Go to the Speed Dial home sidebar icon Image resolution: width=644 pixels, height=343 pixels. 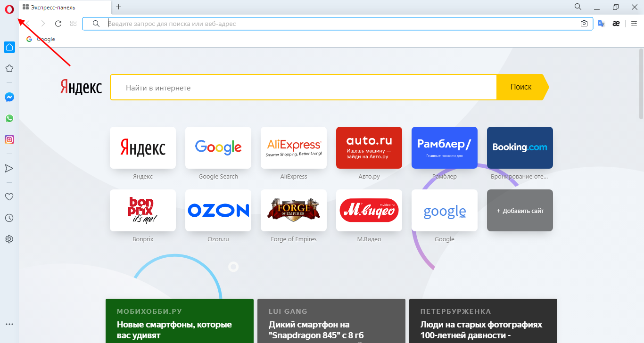click(9, 47)
